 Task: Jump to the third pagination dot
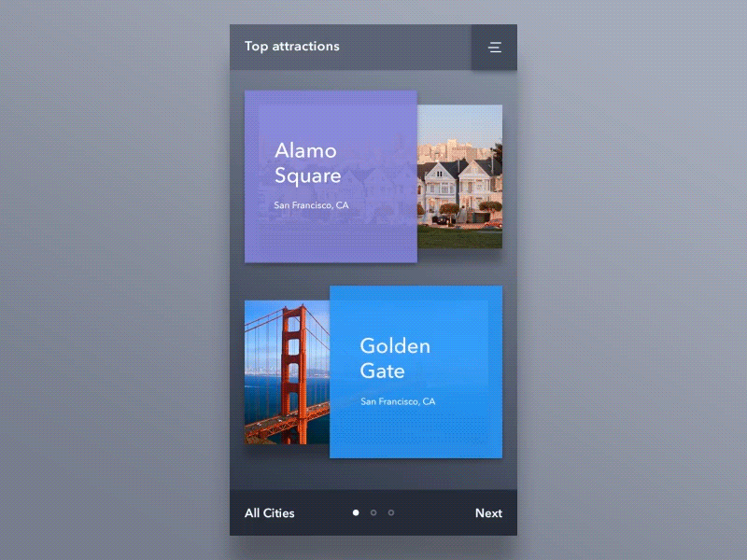(x=390, y=512)
